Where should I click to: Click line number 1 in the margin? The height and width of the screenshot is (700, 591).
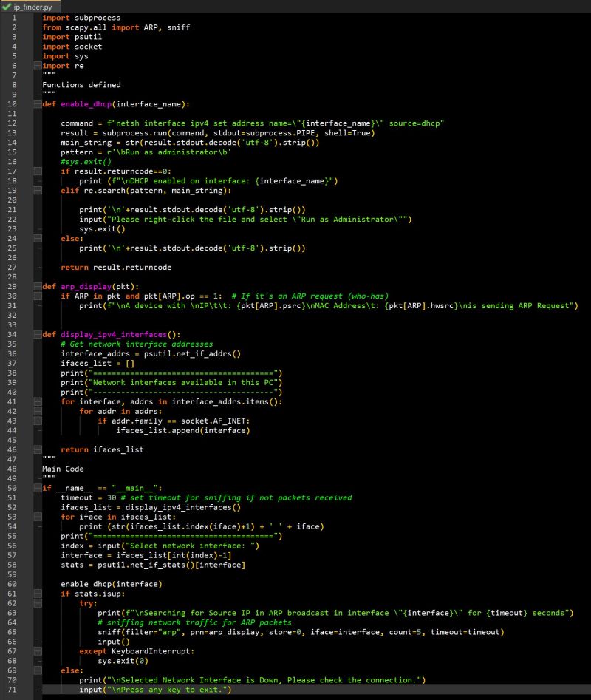point(14,18)
